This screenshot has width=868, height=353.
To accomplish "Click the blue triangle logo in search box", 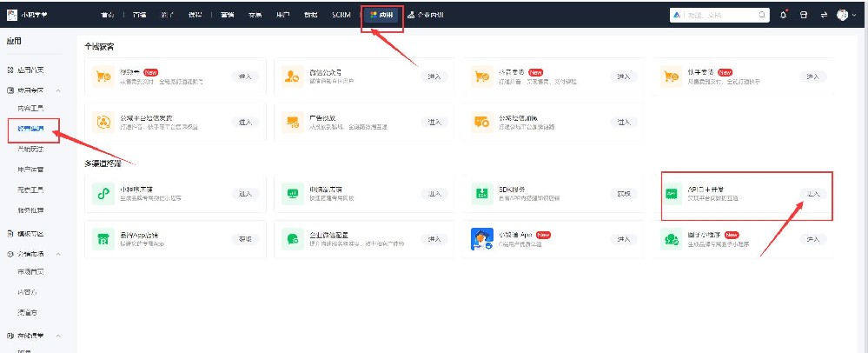I will [x=677, y=15].
